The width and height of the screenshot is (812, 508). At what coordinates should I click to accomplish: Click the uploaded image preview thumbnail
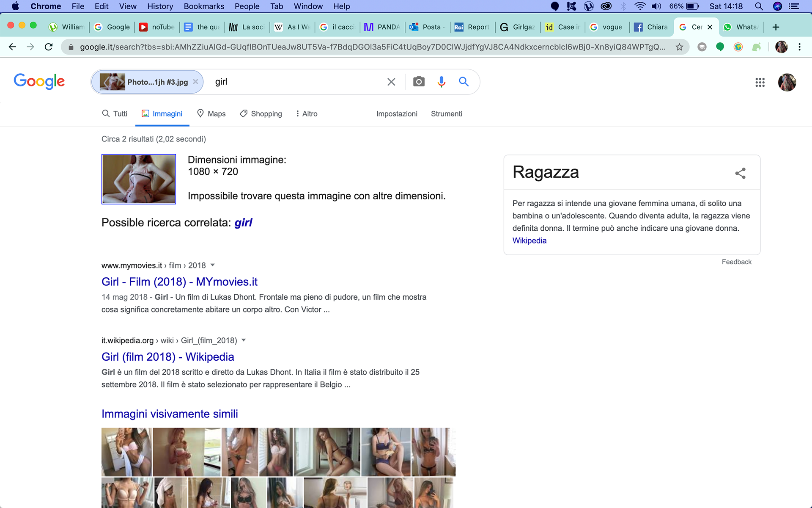pyautogui.click(x=139, y=179)
